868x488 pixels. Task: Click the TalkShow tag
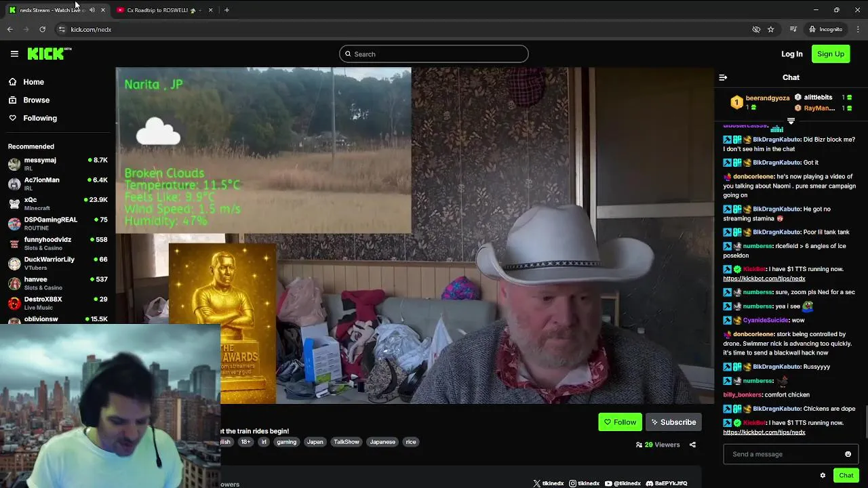click(346, 442)
